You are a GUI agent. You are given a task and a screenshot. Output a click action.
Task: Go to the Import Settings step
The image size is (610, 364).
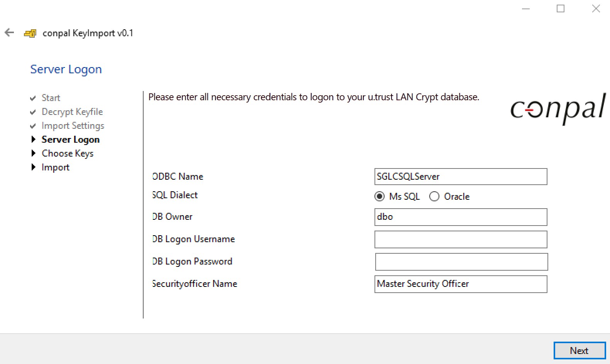coord(73,126)
